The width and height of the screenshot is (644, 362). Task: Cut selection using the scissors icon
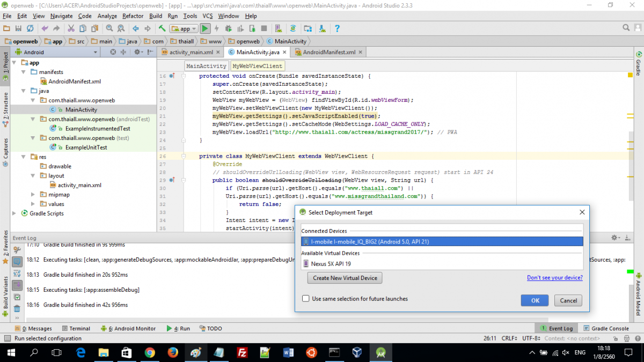[x=71, y=28]
